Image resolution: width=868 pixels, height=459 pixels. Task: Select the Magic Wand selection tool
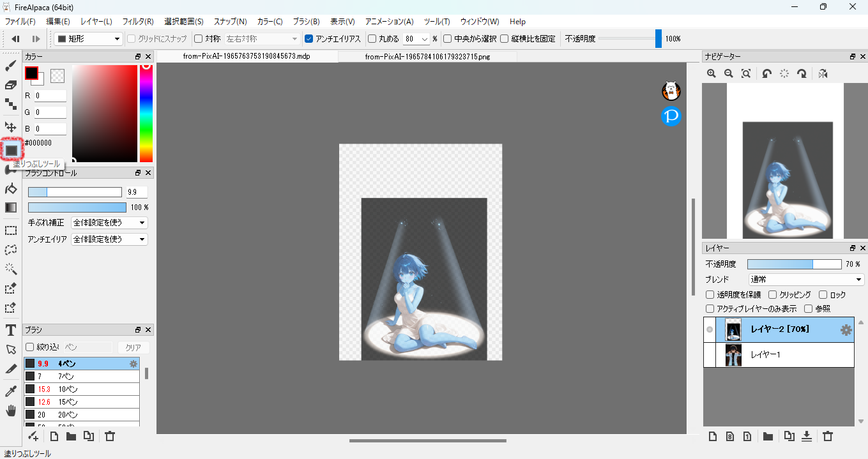point(11,269)
